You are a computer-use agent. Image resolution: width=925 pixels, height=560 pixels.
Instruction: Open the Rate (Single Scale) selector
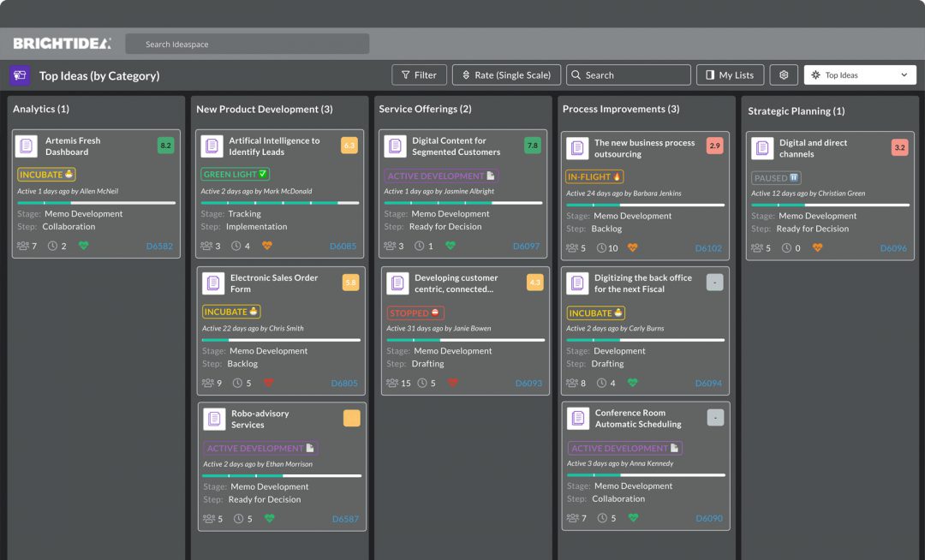click(506, 74)
